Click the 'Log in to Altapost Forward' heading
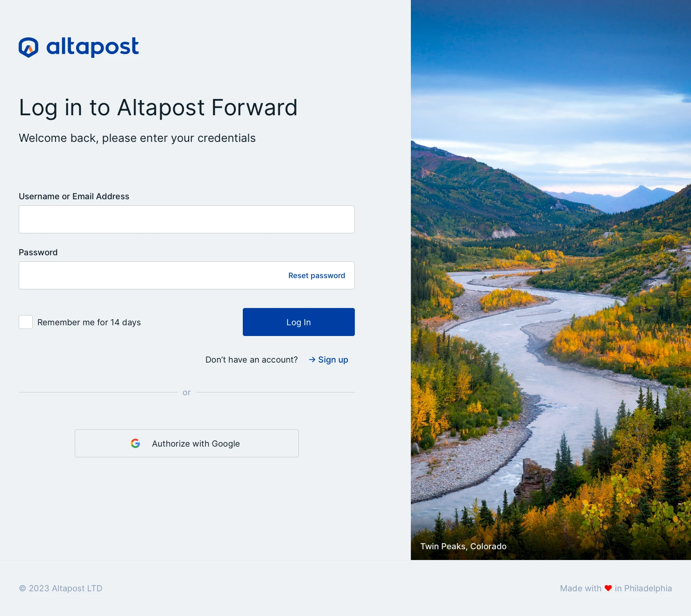This screenshot has height=616, width=691. point(158,108)
